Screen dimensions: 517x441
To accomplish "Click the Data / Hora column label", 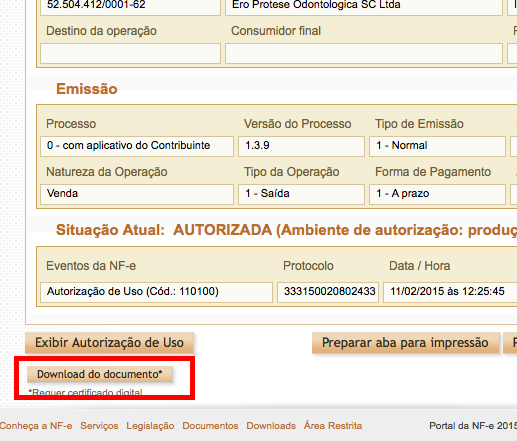I will click(x=420, y=266).
